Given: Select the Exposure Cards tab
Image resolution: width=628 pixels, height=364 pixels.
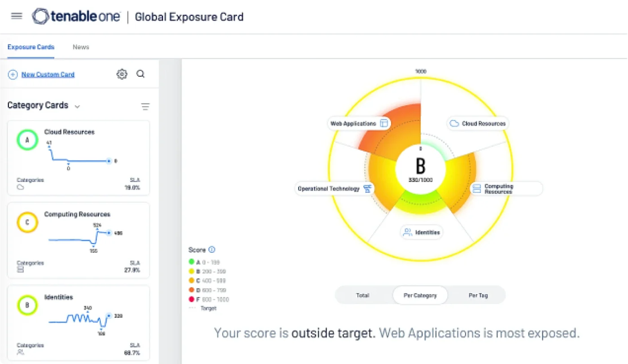Looking at the screenshot, I should 30,47.
